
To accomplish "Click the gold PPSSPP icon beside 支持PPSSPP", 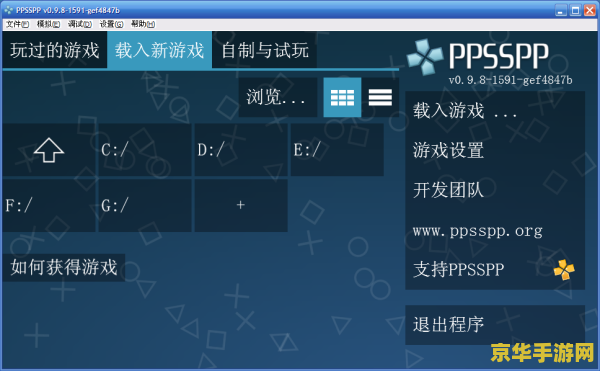I will coord(564,270).
